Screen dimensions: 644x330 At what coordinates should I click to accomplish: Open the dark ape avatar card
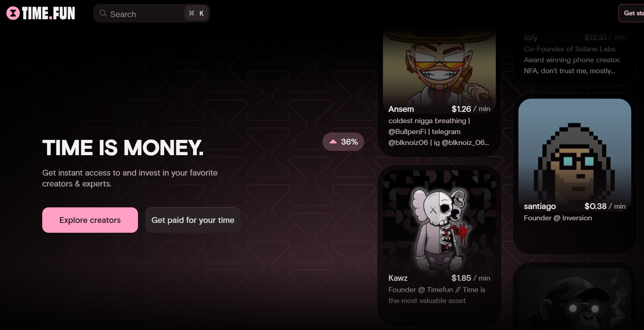574,297
